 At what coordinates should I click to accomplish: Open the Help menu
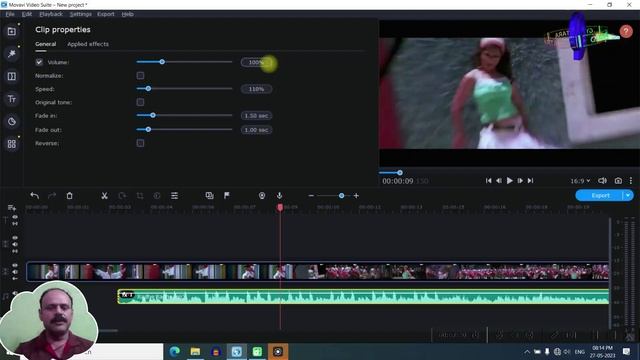tap(127, 14)
